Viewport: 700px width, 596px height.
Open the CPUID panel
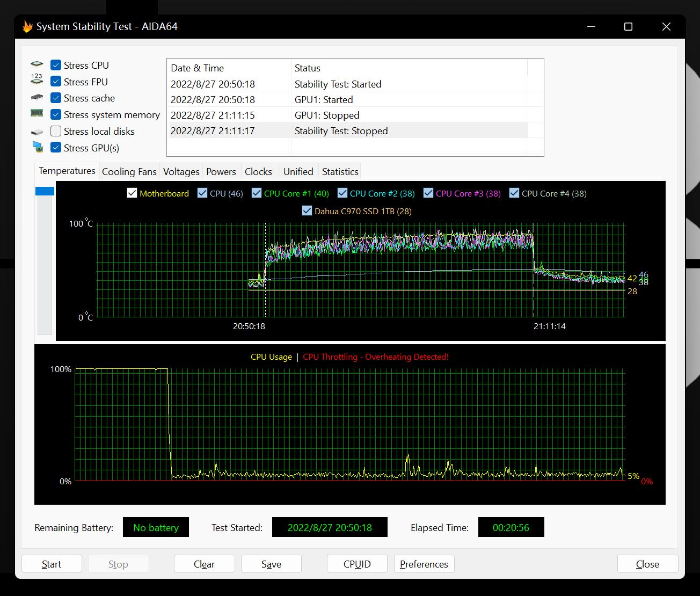[x=357, y=564]
